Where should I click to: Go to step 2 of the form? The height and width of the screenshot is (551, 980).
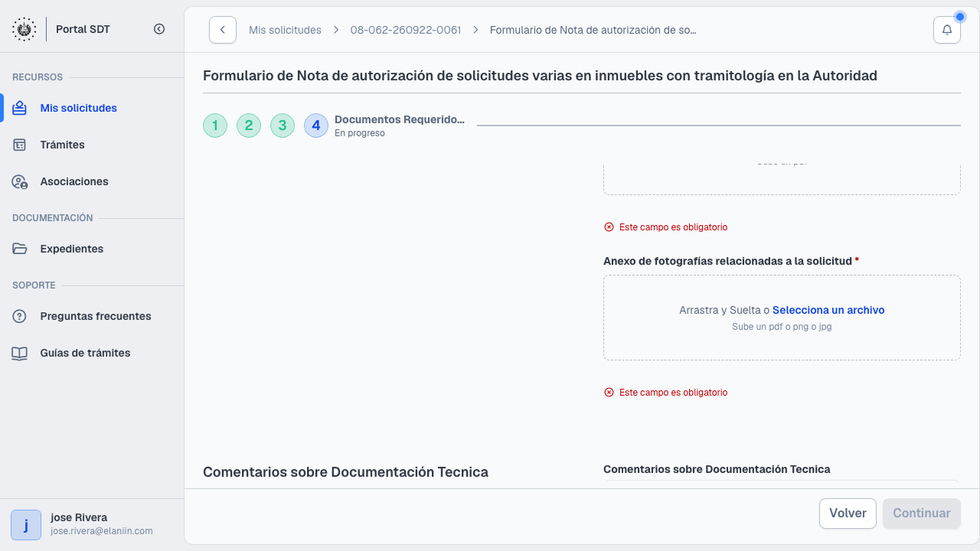point(249,126)
